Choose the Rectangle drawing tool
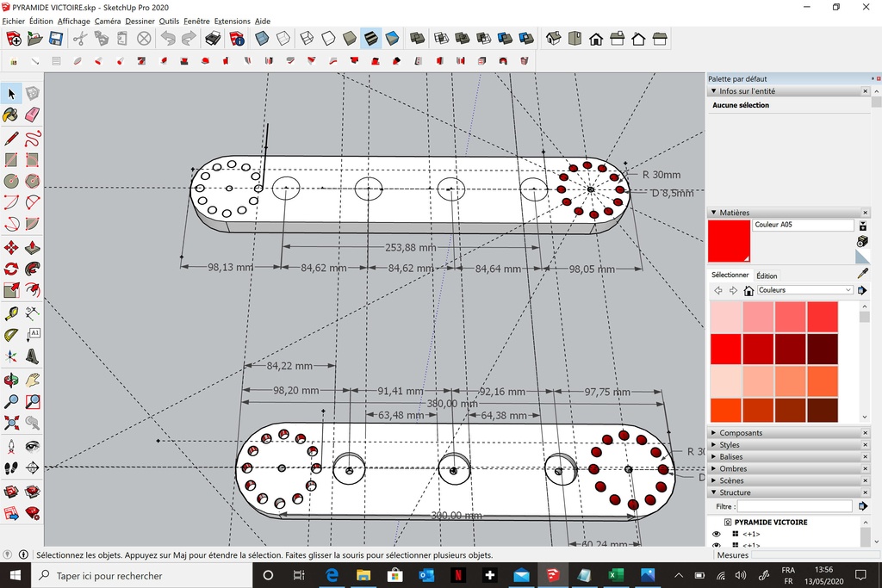Image resolution: width=882 pixels, height=588 pixels. coord(11,160)
